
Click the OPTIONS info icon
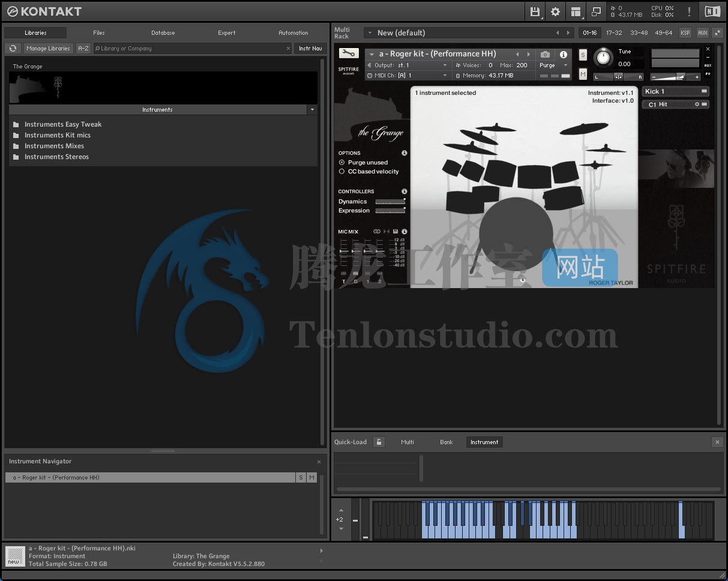tap(405, 153)
